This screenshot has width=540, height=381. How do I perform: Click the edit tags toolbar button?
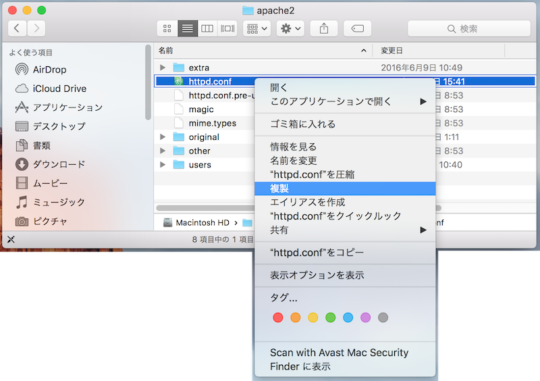[357, 28]
